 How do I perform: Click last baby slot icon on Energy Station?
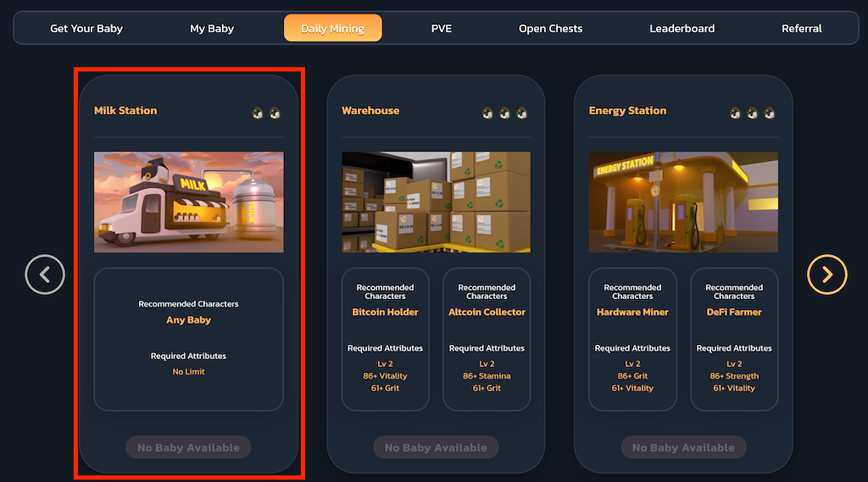pyautogui.click(x=769, y=113)
